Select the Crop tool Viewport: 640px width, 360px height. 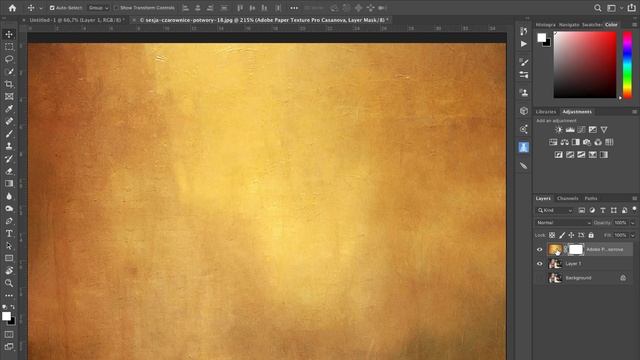point(9,84)
